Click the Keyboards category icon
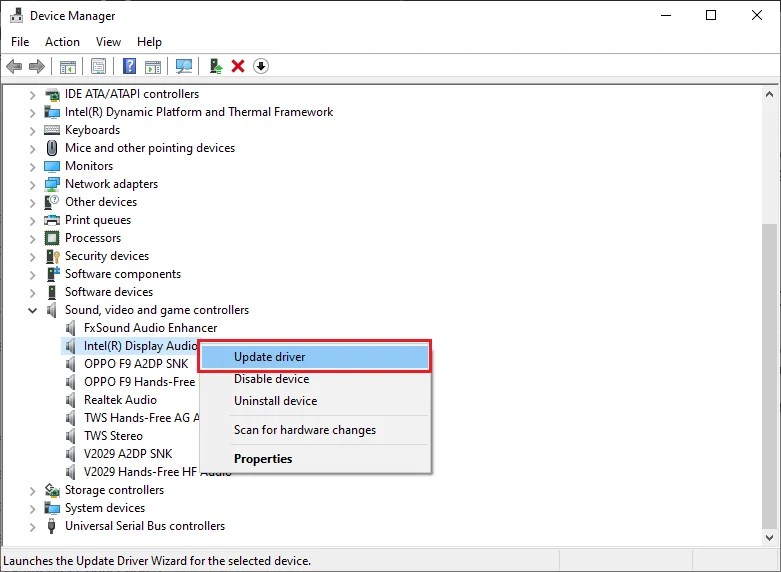This screenshot has height=572, width=781. [x=52, y=130]
